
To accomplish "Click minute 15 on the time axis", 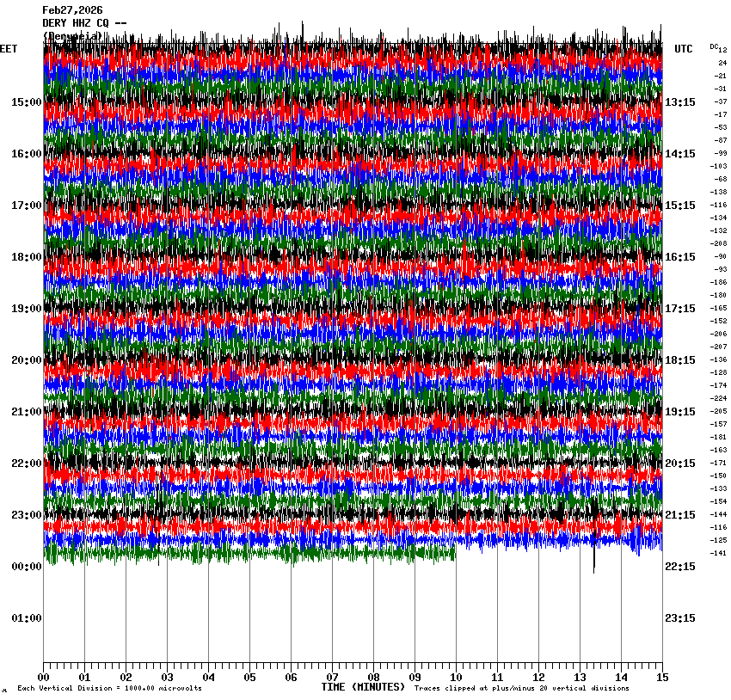I will [x=662, y=678].
